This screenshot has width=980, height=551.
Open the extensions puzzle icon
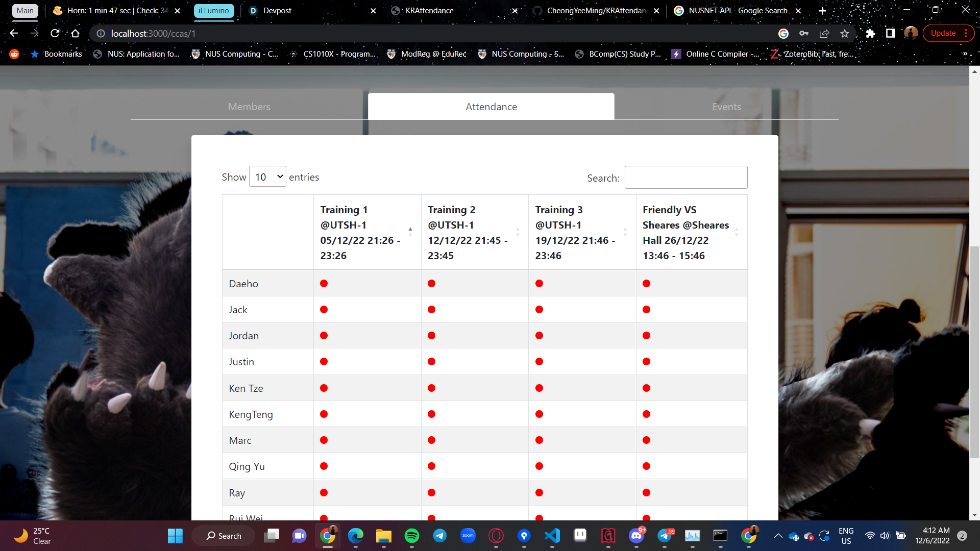pos(870,33)
